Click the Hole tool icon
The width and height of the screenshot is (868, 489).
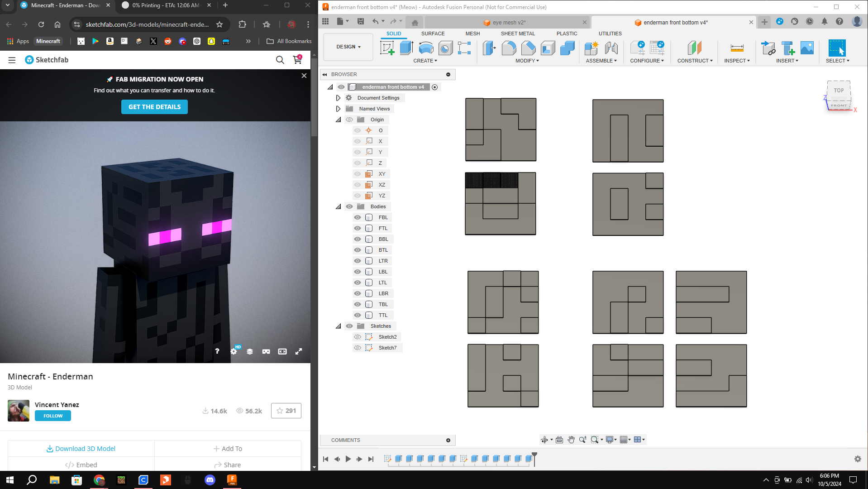tap(445, 48)
